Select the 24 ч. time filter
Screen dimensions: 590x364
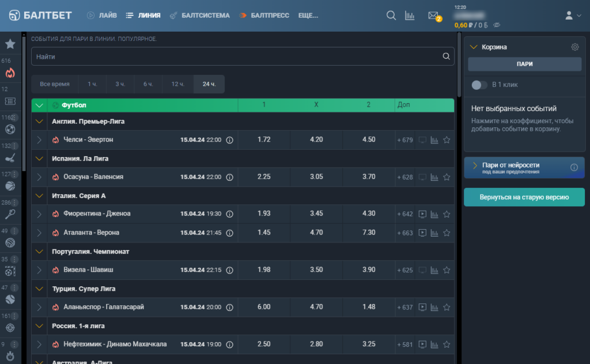[x=209, y=84]
